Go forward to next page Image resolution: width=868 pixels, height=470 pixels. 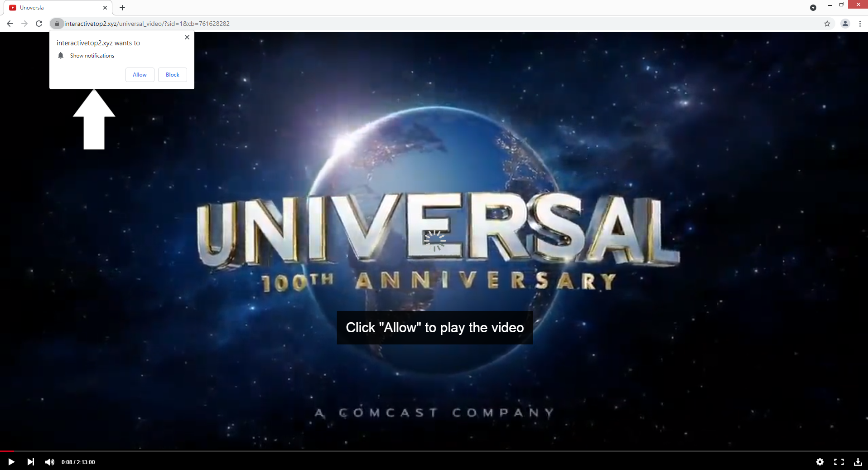[24, 24]
